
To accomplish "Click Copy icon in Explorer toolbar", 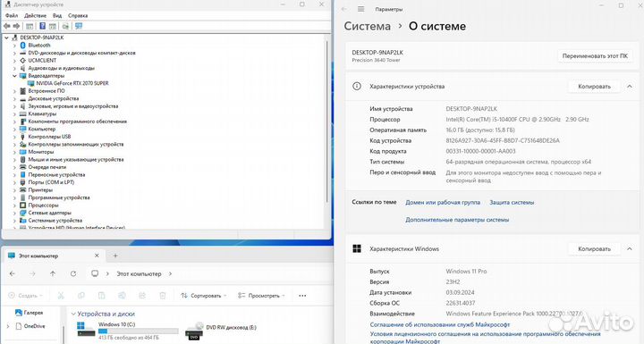I will (x=81, y=296).
